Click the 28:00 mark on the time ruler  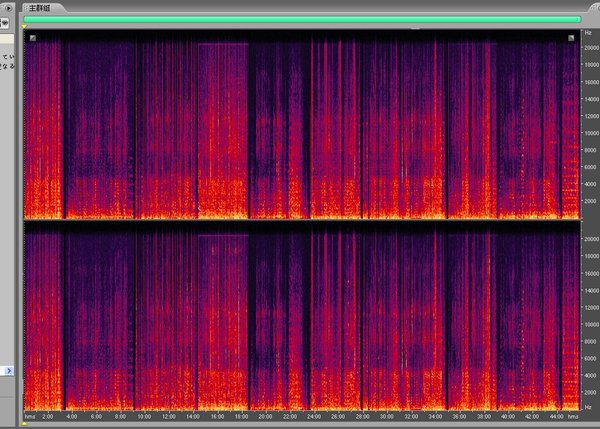tap(362, 416)
